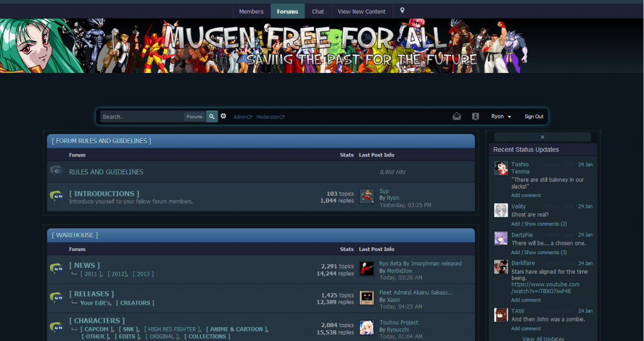The width and height of the screenshot is (644, 341).
Task: Open the [ 2013 ] news subforum
Action: [x=143, y=274]
